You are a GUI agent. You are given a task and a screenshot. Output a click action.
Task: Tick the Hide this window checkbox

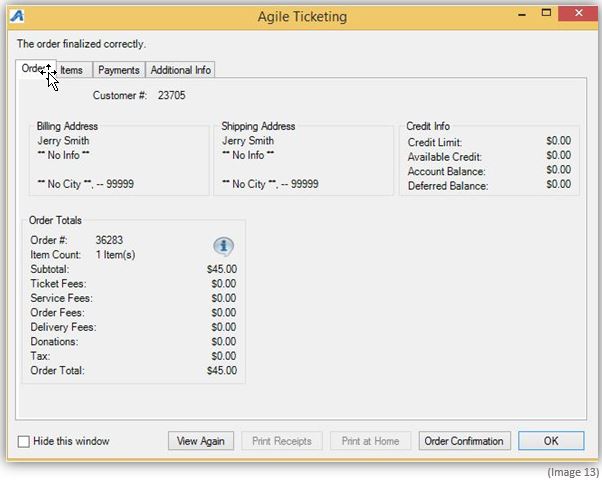tap(24, 441)
